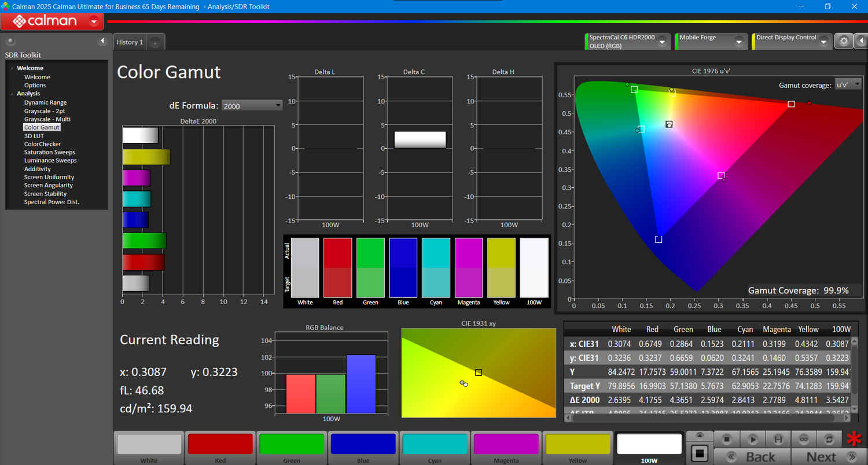Select ColorChecker in the sidebar
868x465 pixels.
42,144
